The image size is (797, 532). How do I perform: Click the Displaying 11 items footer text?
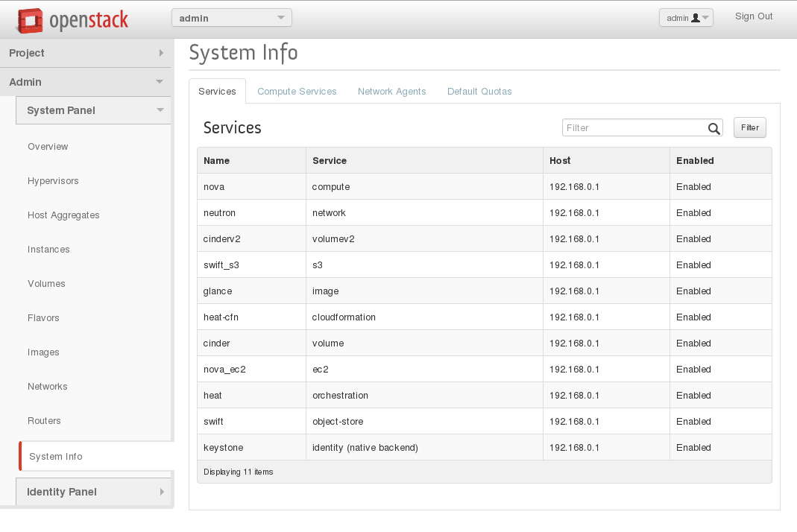tap(238, 472)
